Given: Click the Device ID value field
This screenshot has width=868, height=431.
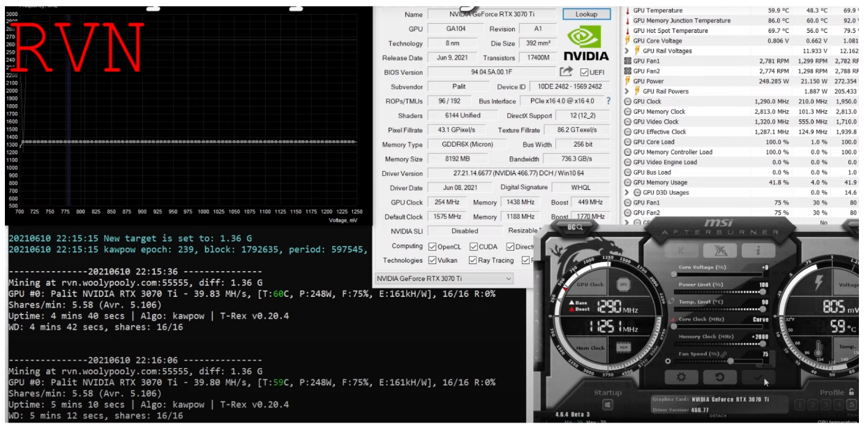Looking at the screenshot, I should (x=569, y=87).
